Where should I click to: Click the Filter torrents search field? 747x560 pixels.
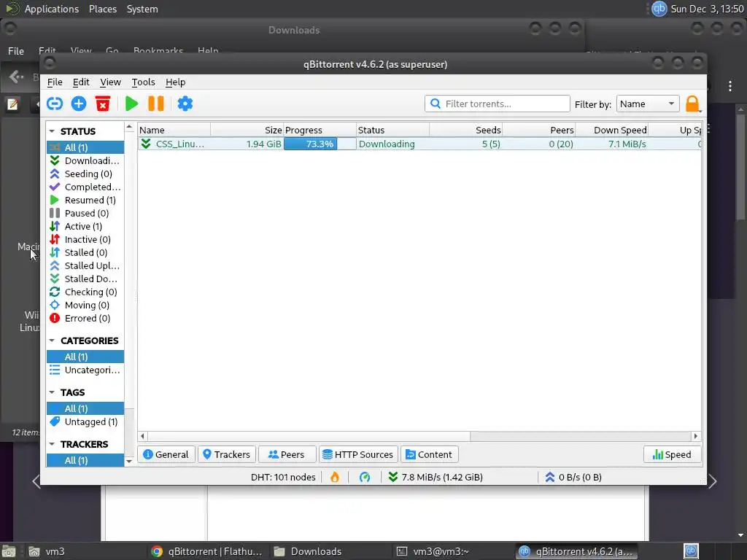498,104
